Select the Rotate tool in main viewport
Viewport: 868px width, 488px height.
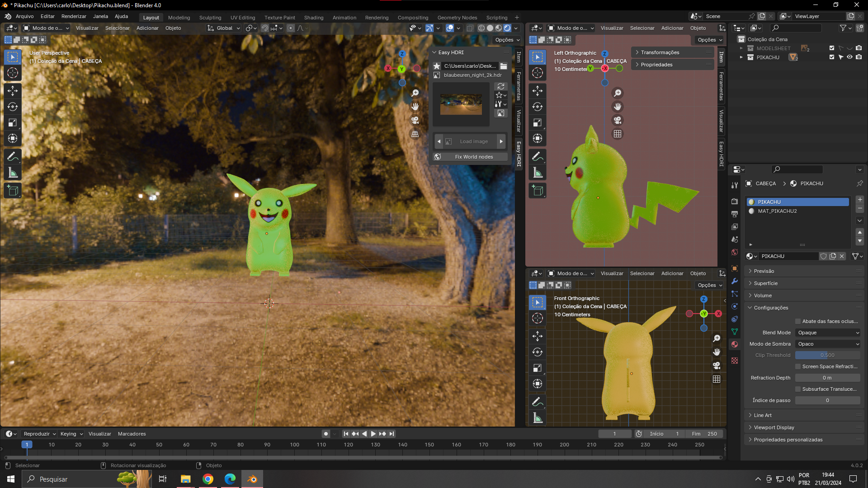(x=13, y=107)
